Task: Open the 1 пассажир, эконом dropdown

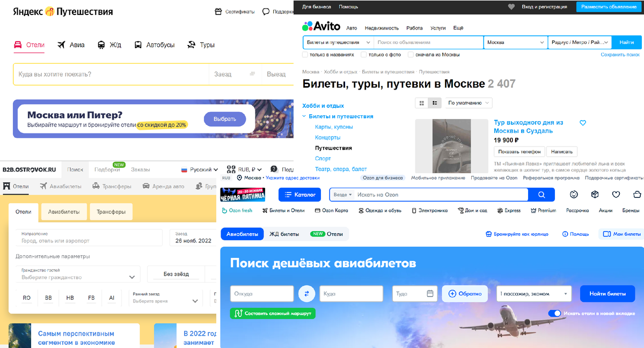Action: pyautogui.click(x=533, y=293)
